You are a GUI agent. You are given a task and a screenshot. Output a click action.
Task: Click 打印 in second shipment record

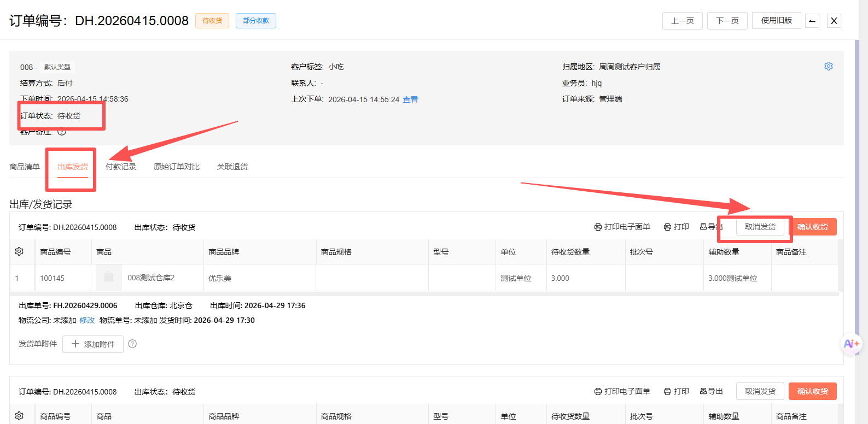(x=677, y=391)
